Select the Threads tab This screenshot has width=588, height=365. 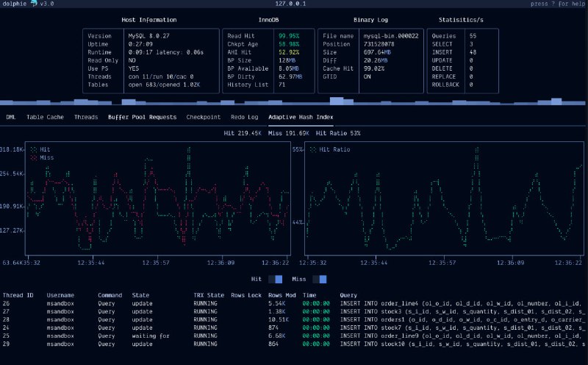click(x=86, y=117)
